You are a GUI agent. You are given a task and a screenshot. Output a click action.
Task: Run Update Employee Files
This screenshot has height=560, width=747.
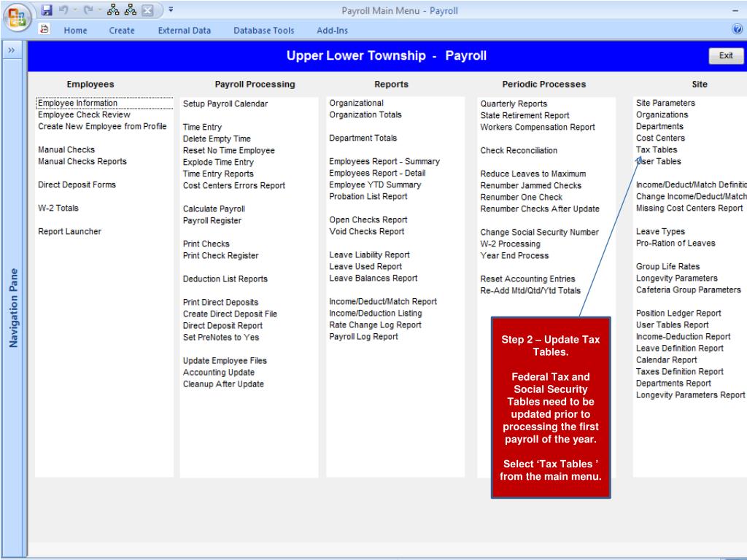click(x=225, y=360)
